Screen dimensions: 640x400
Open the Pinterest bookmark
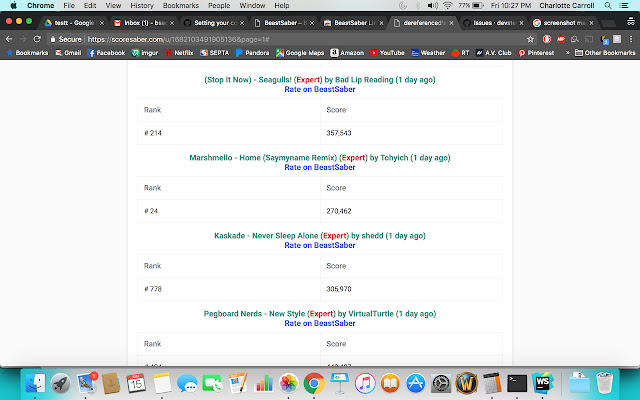tap(536, 53)
